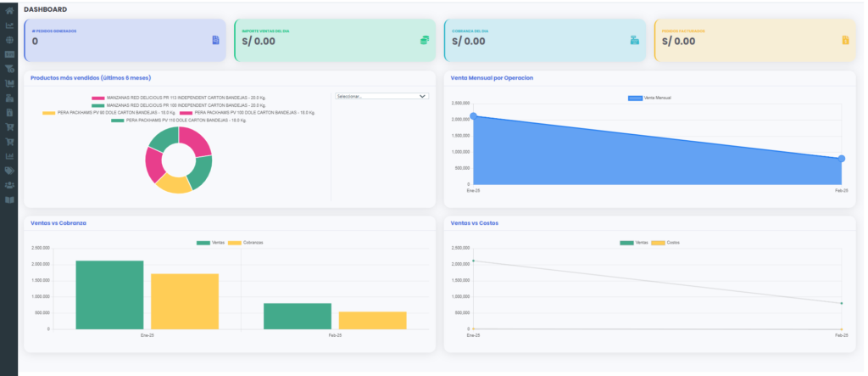Toggle Ventas legend in Ventas vs Cobranza
This screenshot has width=868, height=376.
(x=210, y=243)
